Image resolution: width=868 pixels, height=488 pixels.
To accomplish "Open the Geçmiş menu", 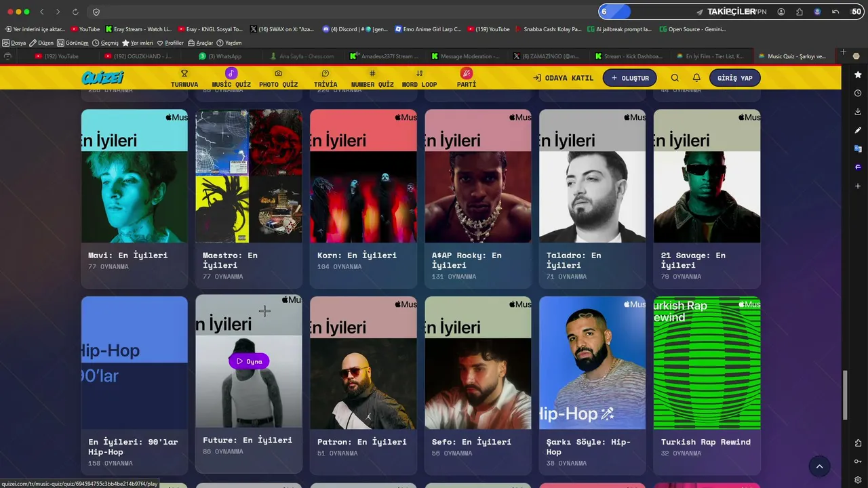I will click(x=105, y=43).
